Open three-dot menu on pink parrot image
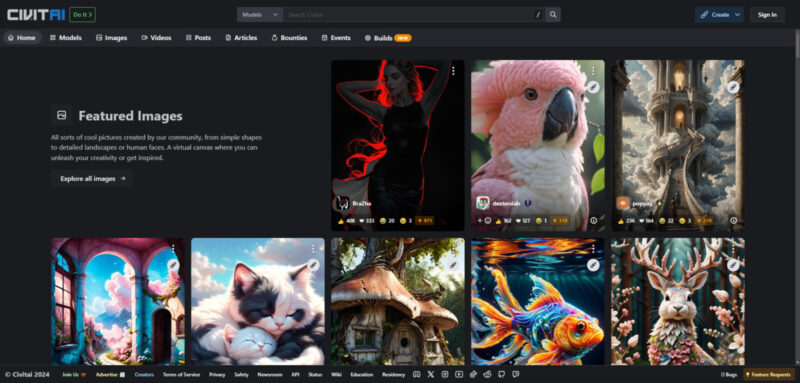800x383 pixels. [x=593, y=71]
